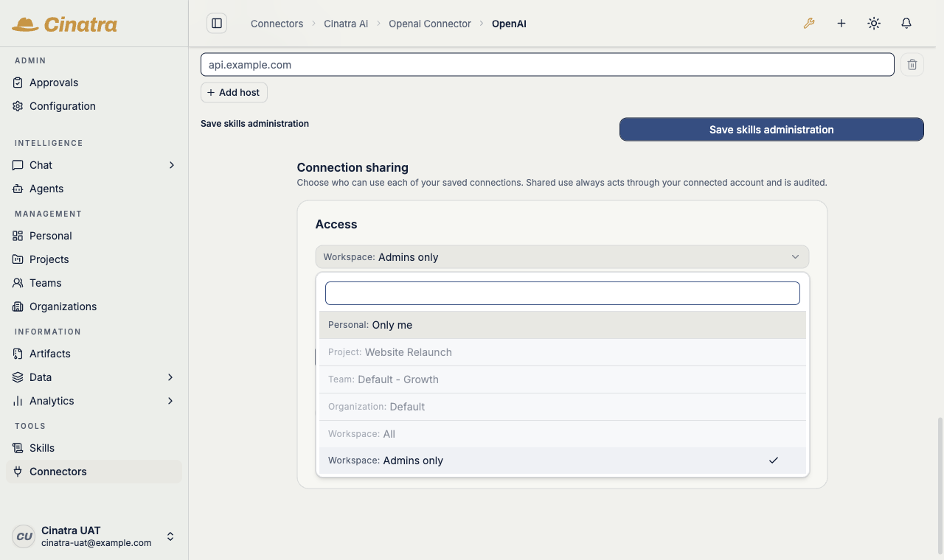944x560 pixels.
Task: Toggle the sidebar panel icon
Action: 217,24
